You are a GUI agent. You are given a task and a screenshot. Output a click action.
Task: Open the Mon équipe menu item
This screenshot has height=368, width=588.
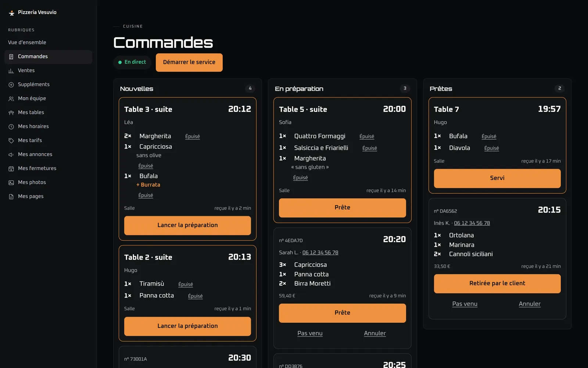(48, 98)
